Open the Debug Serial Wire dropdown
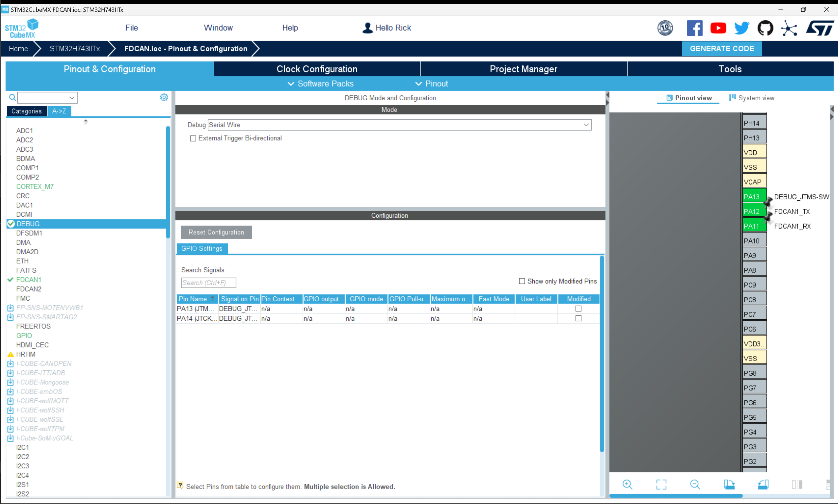Screen dimensions: 838x504 [399, 125]
